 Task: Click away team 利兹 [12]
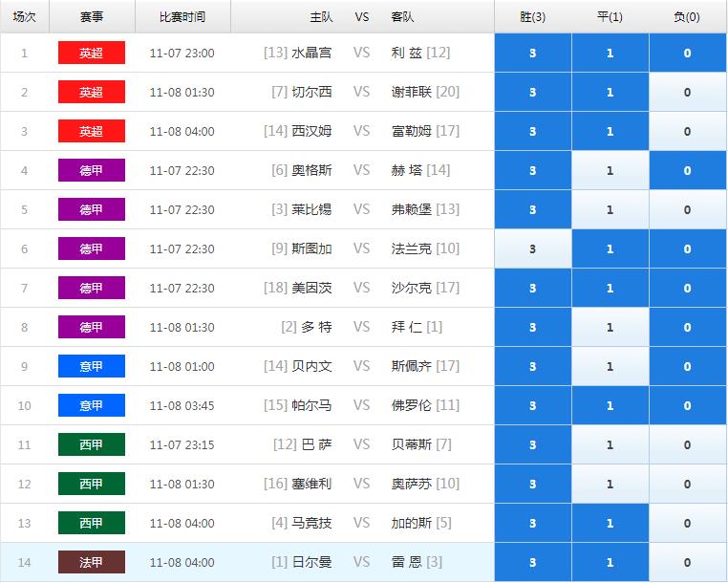pyautogui.click(x=420, y=53)
